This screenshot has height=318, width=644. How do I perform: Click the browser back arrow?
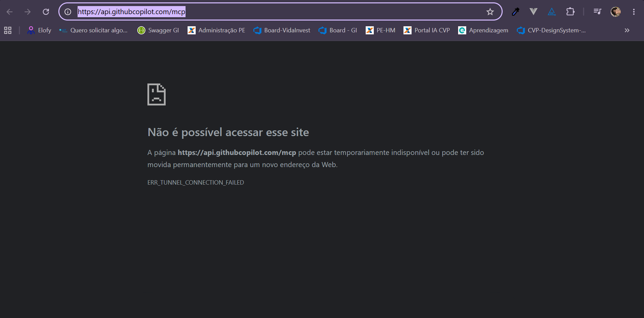[x=9, y=12]
